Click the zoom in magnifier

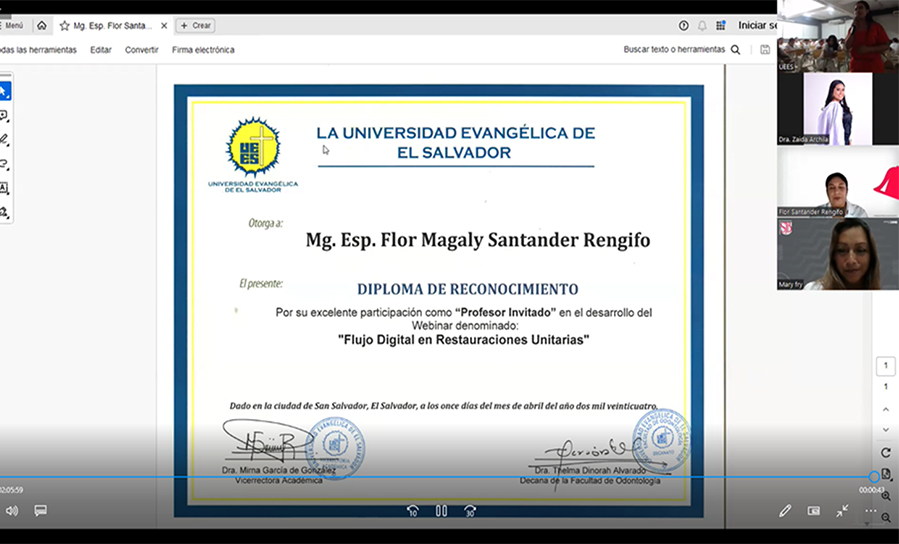point(886,496)
